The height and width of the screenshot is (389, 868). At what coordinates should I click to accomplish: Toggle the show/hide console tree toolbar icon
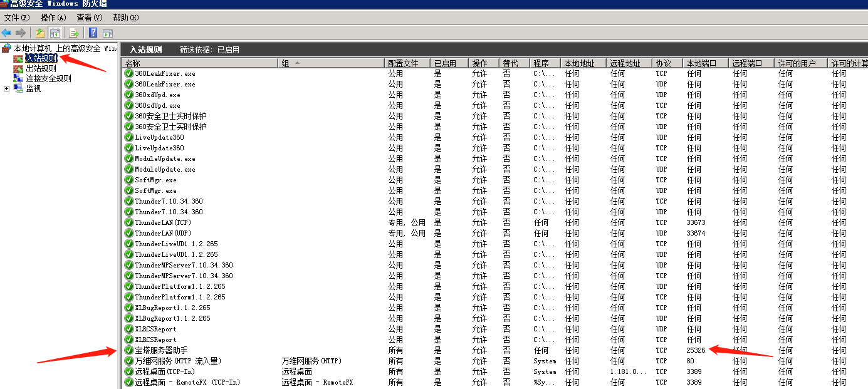[x=55, y=33]
